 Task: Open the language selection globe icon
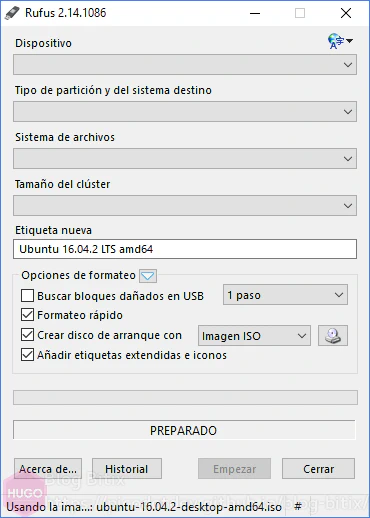coord(340,41)
